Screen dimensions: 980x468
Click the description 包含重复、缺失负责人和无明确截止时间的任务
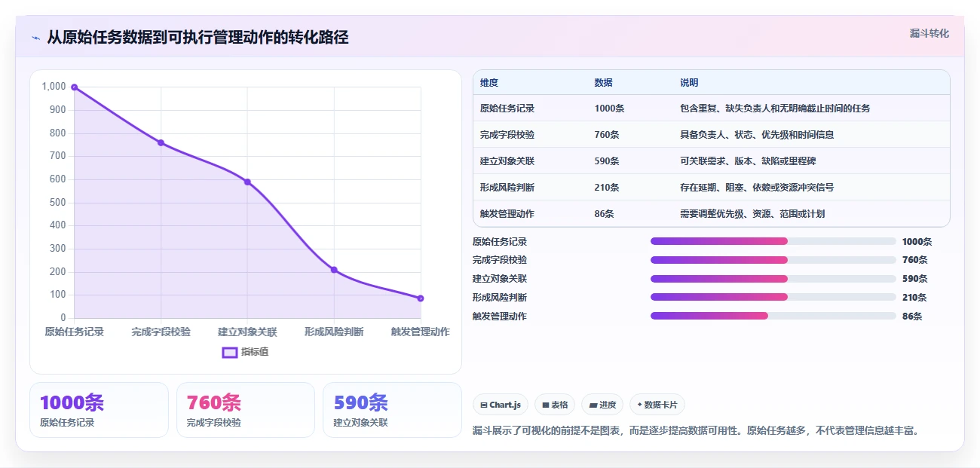pyautogui.click(x=775, y=109)
